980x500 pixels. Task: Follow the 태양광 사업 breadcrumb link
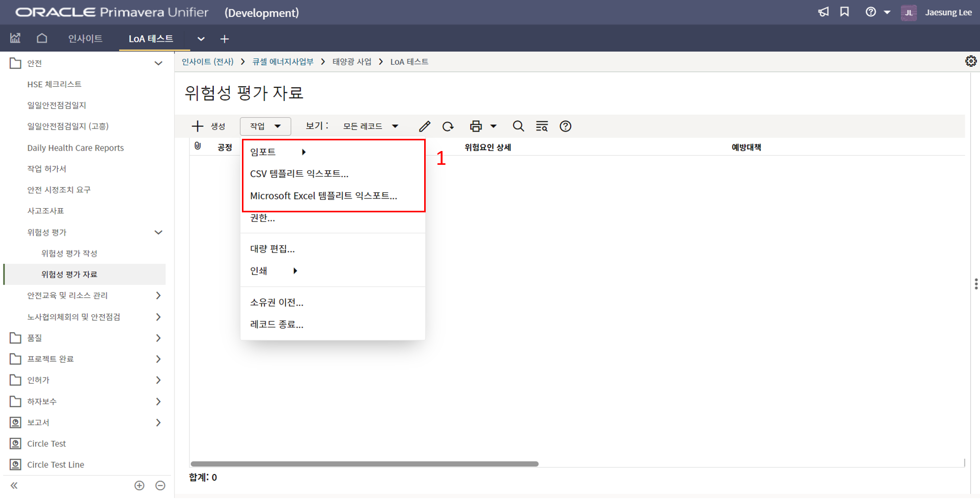coord(352,62)
